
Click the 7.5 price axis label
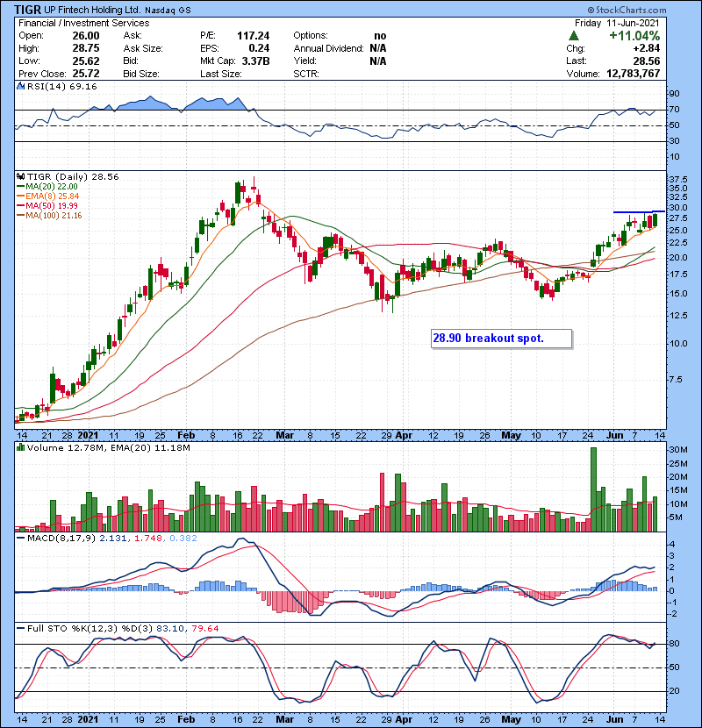coord(676,379)
